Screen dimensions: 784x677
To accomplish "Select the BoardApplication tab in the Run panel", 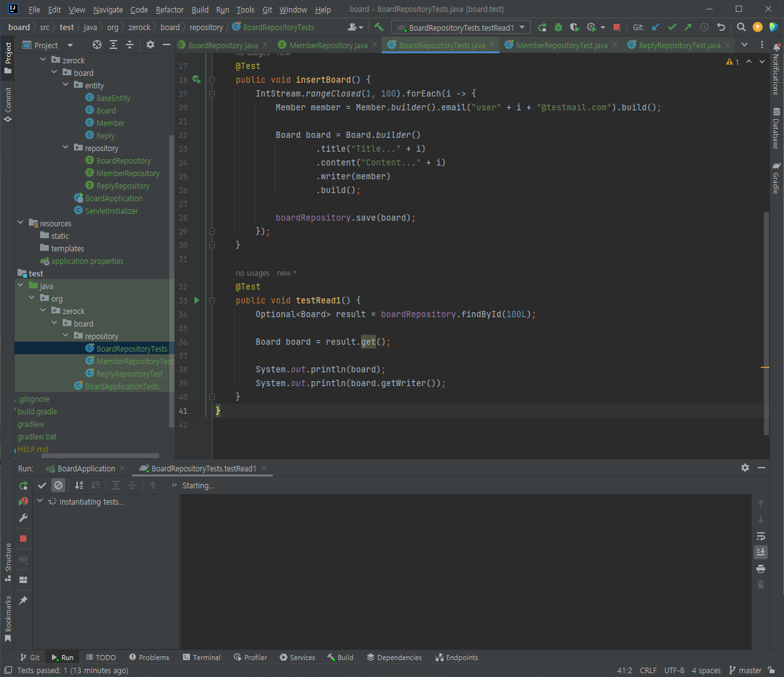I will coord(86,468).
